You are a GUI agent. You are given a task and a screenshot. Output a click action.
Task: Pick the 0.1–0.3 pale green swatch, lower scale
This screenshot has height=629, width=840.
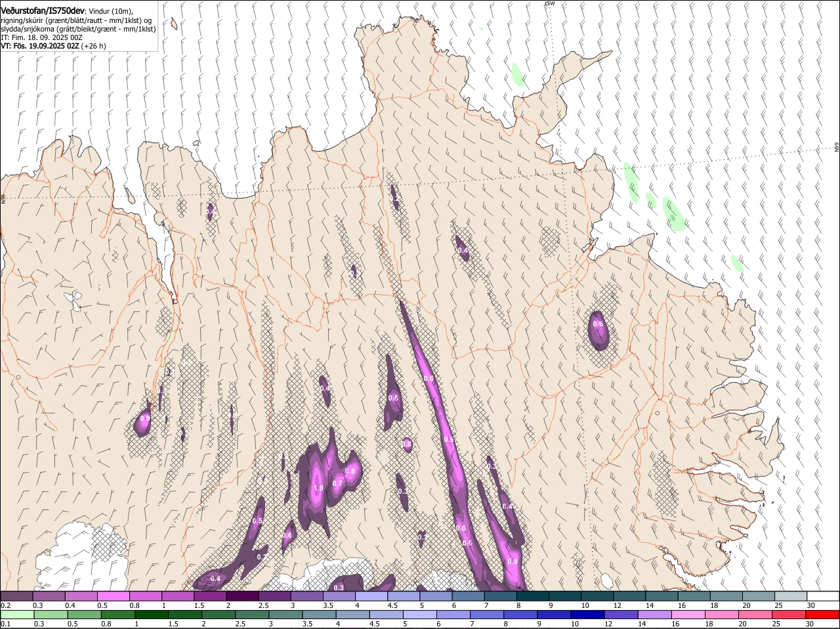tap(18, 615)
